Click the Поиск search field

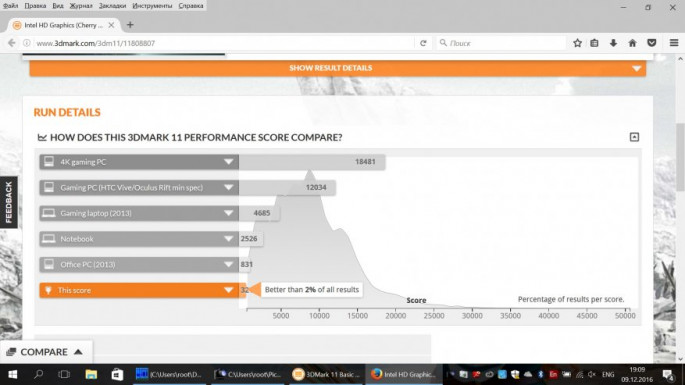[x=502, y=43]
